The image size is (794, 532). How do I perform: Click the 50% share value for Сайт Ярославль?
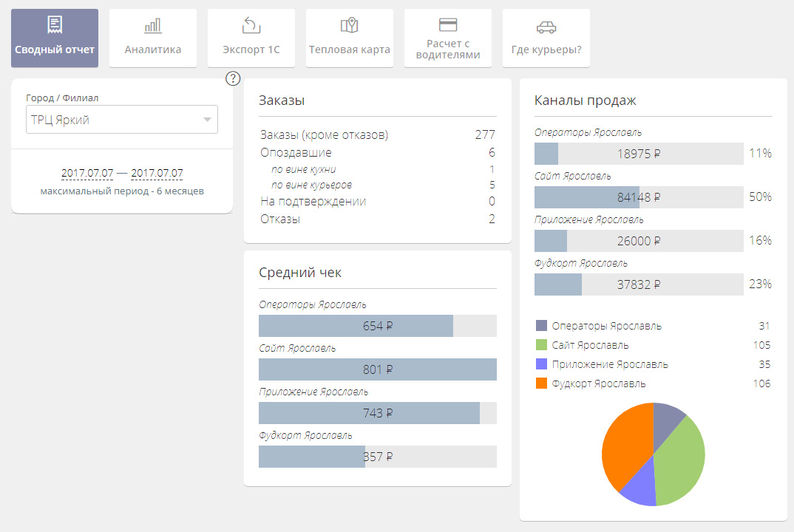(761, 197)
